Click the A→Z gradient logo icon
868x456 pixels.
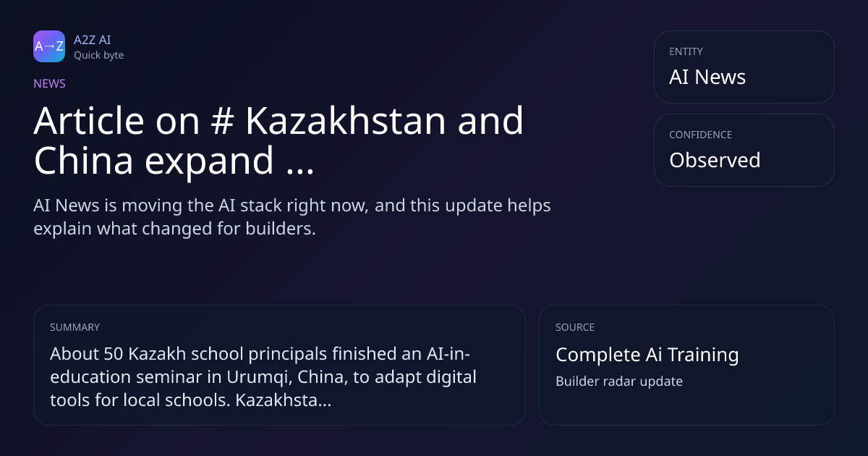click(x=49, y=46)
